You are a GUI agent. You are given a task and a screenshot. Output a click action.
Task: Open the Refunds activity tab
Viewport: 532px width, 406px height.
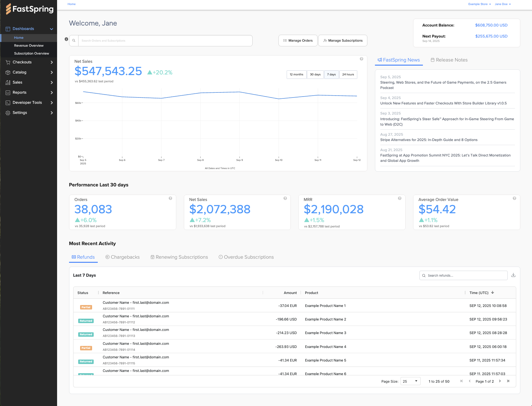tap(83, 257)
